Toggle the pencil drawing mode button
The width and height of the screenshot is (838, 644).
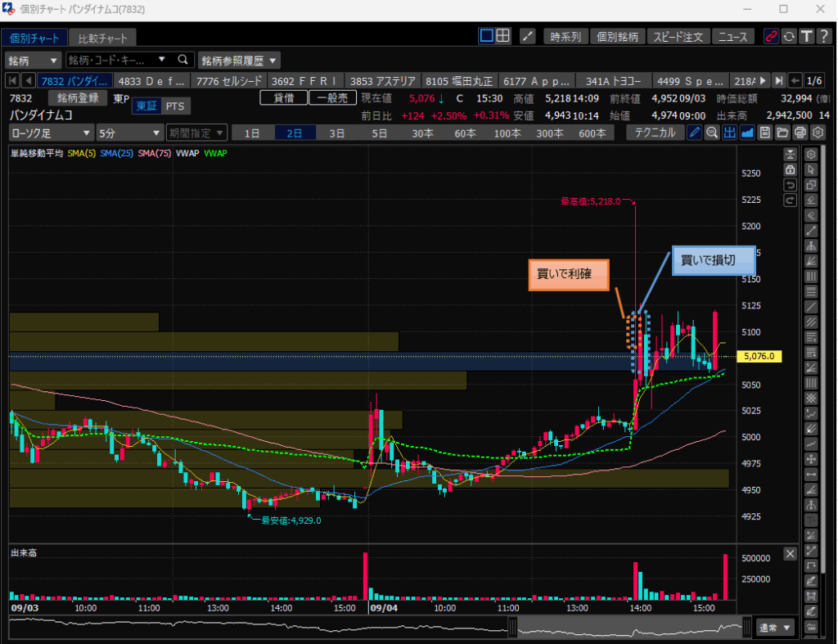coord(694,133)
